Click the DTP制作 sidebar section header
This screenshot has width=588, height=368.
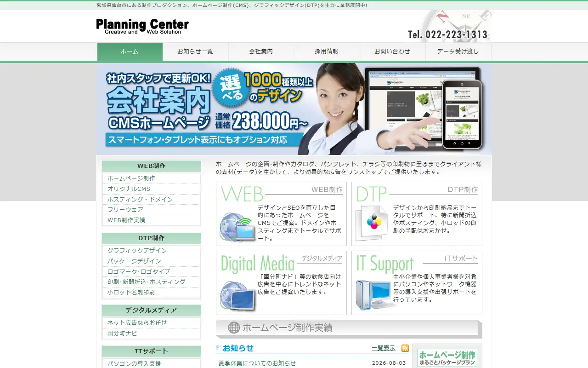coord(152,238)
